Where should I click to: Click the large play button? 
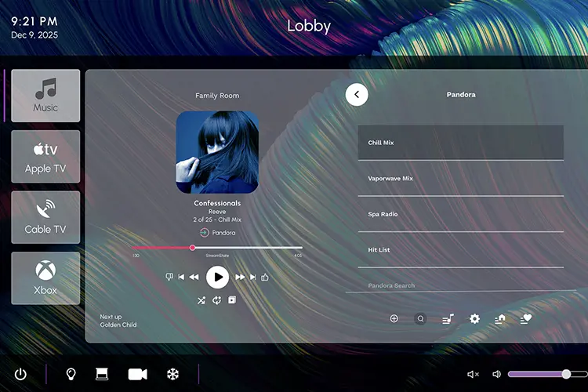217,278
